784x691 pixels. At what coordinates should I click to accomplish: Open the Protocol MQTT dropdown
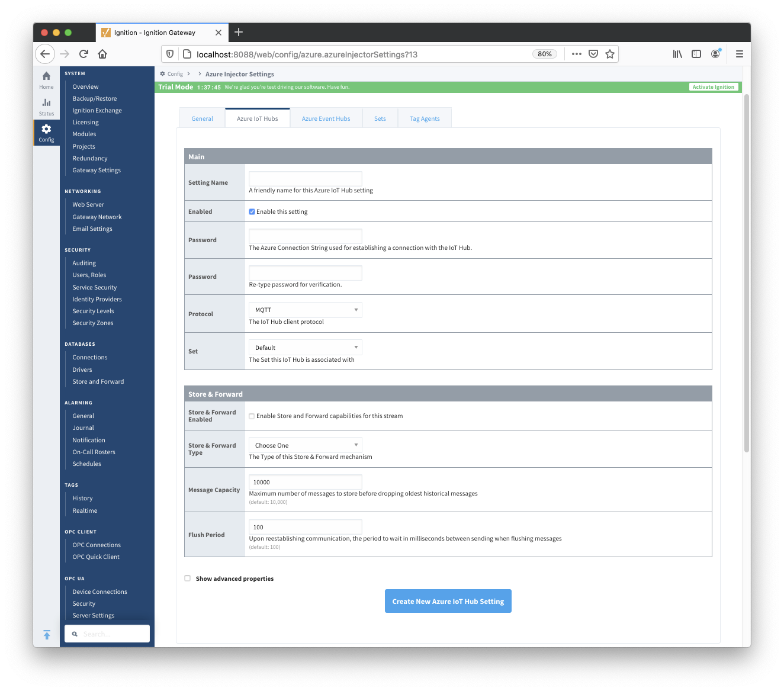tap(305, 310)
